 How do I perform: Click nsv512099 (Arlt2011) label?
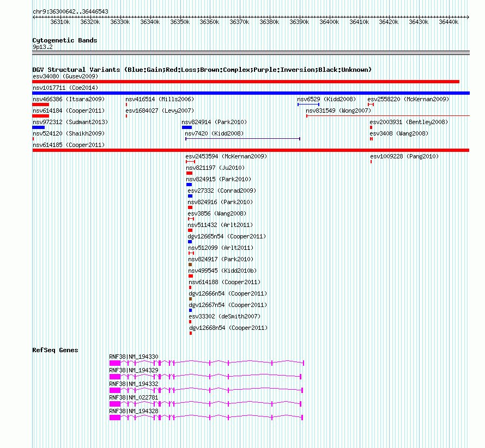tap(221, 248)
